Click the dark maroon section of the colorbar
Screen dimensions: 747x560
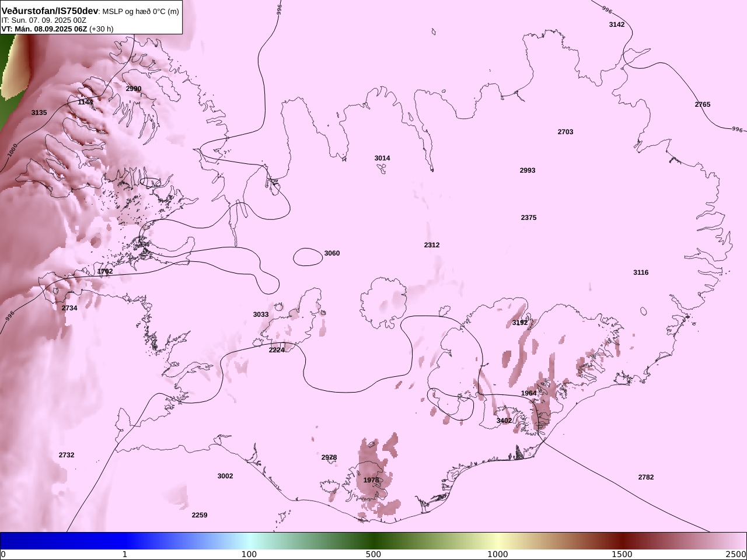622,541
